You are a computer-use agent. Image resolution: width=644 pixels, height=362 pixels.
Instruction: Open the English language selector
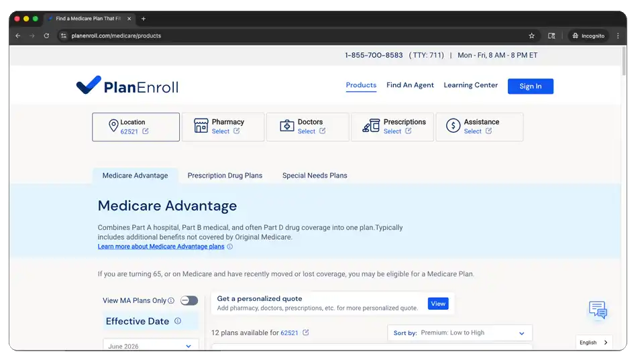pyautogui.click(x=594, y=343)
